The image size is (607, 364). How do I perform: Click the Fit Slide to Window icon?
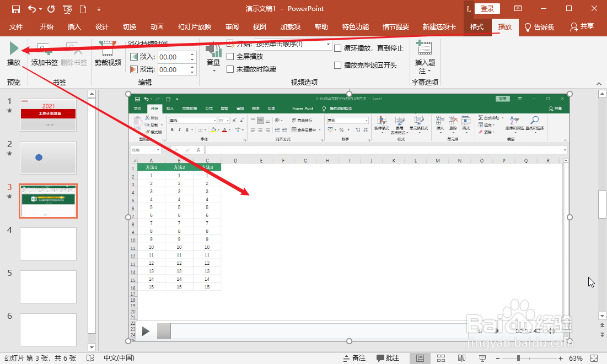594,358
